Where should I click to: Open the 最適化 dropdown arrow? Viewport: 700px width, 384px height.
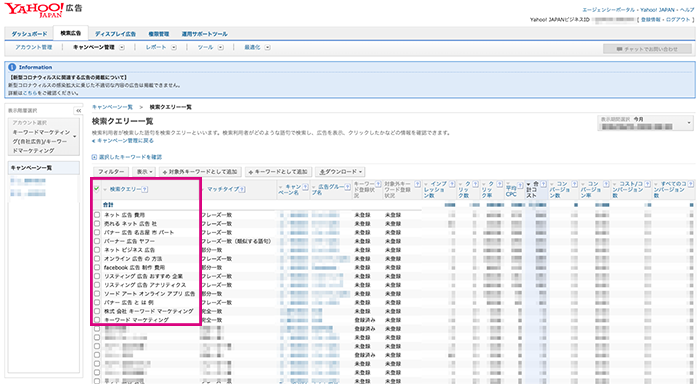click(x=267, y=47)
